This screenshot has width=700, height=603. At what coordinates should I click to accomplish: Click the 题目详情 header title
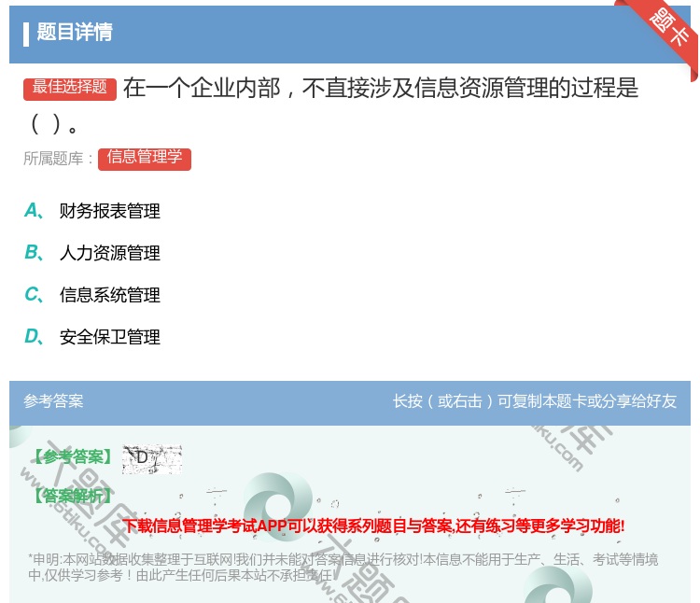point(75,32)
